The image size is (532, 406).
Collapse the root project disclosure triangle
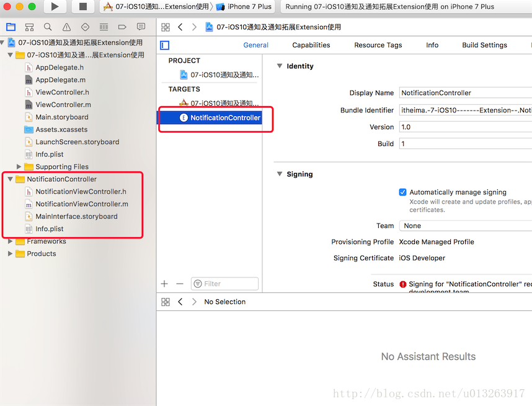point(2,42)
